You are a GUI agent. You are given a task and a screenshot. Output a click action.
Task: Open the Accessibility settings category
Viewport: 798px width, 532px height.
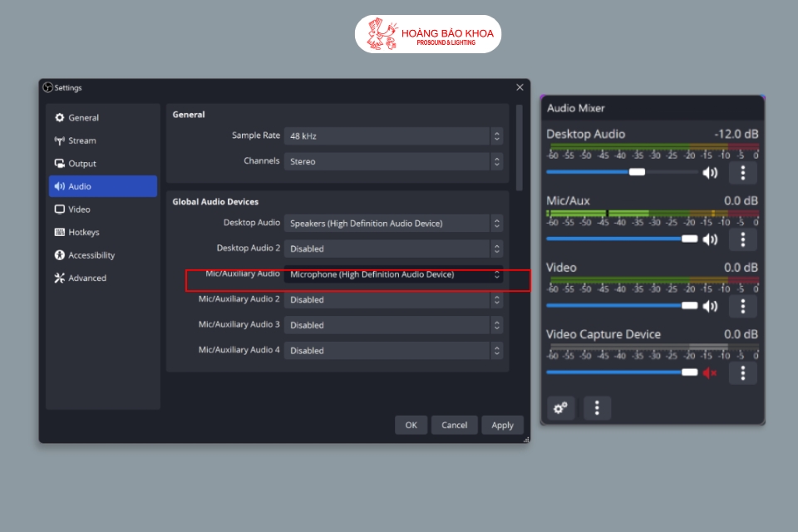point(103,255)
